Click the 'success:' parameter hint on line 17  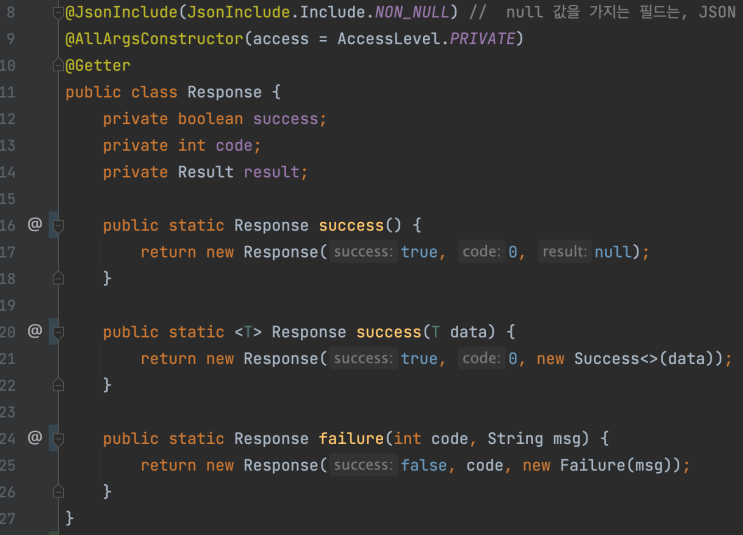(x=363, y=252)
